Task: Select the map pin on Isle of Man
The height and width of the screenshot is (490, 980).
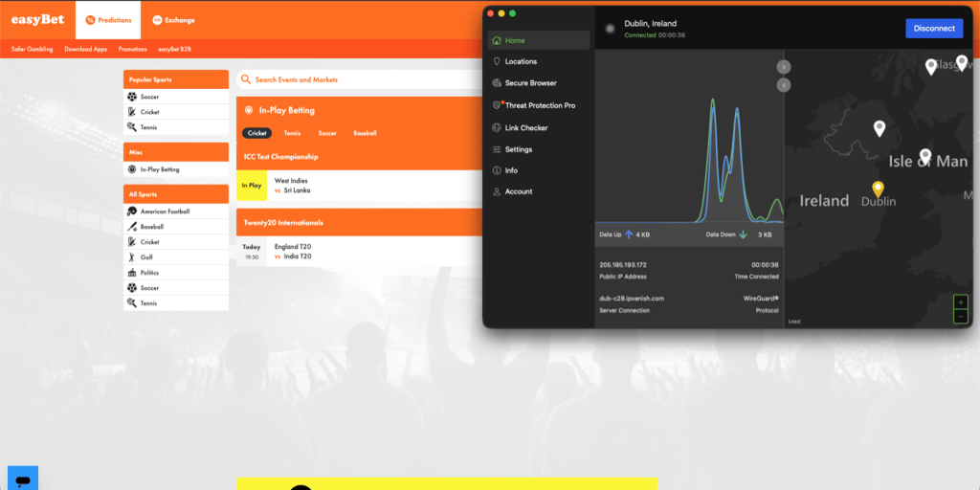Action: 925,156
